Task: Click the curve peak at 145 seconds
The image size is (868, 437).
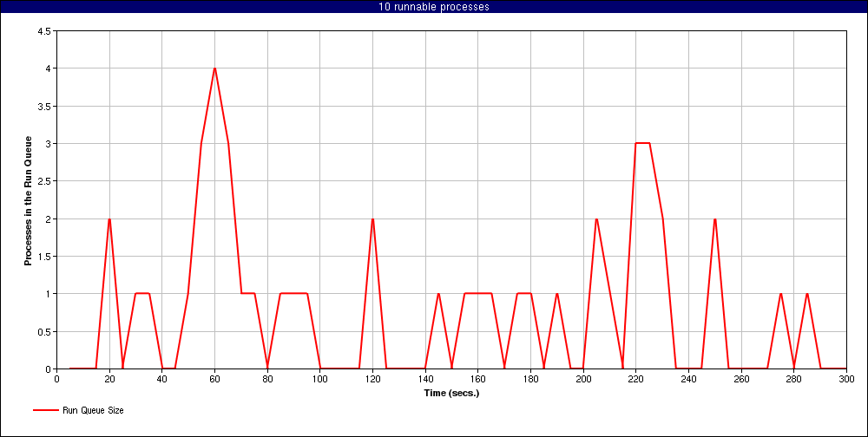Action: [438, 294]
